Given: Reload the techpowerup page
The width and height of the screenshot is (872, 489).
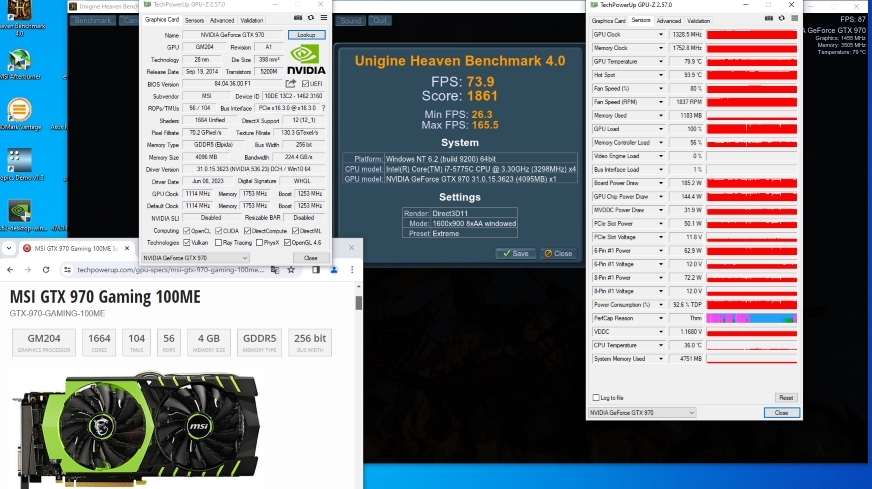Looking at the screenshot, I should tap(46, 270).
